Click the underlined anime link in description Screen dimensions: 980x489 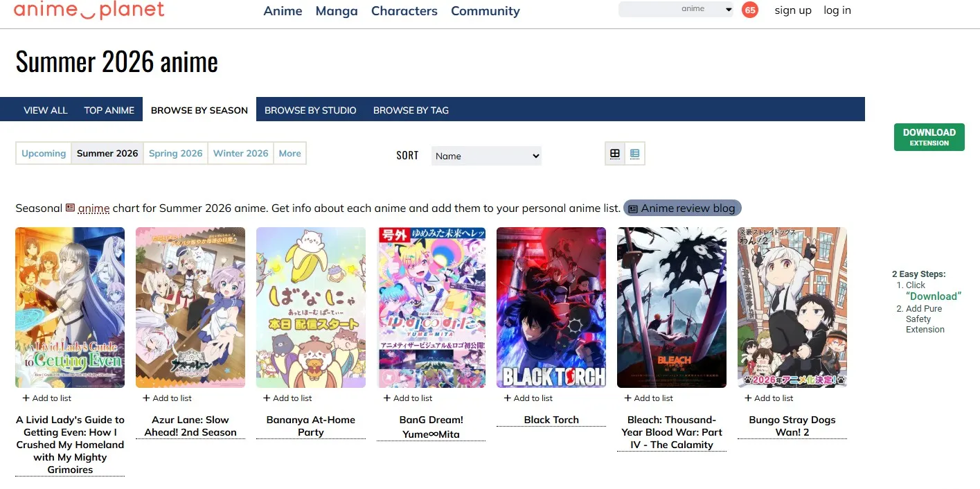click(x=93, y=208)
